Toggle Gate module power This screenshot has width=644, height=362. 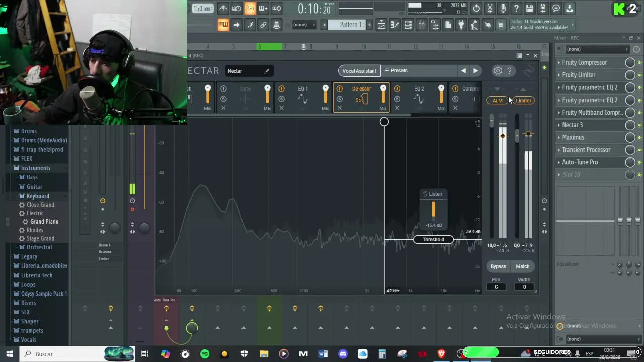(x=223, y=89)
